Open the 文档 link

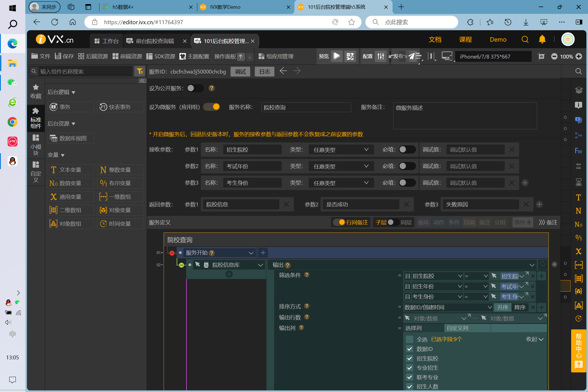pyautogui.click(x=435, y=39)
